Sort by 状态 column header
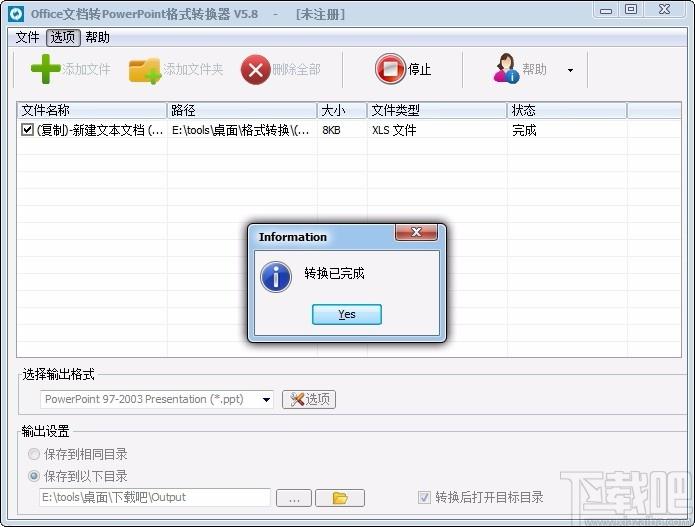Image resolution: width=695 pixels, height=527 pixels. coord(567,110)
